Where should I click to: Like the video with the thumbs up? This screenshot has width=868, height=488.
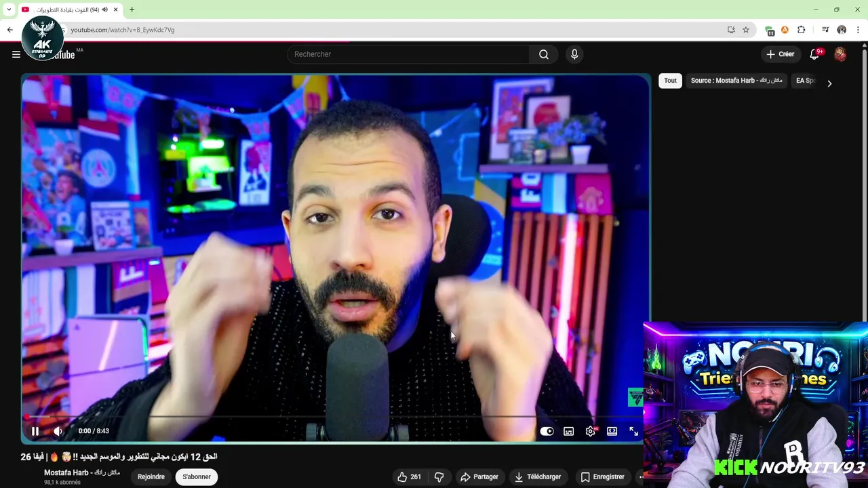click(410, 477)
